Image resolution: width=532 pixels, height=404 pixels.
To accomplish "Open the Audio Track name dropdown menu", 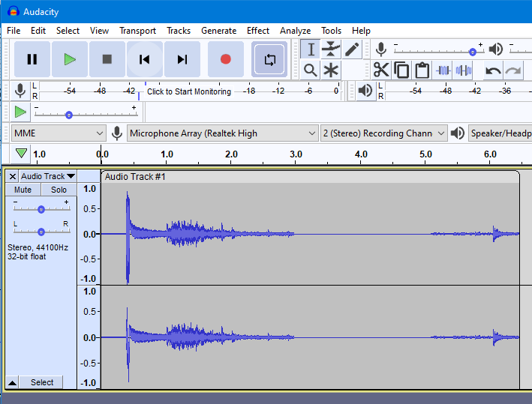I will coord(48,176).
